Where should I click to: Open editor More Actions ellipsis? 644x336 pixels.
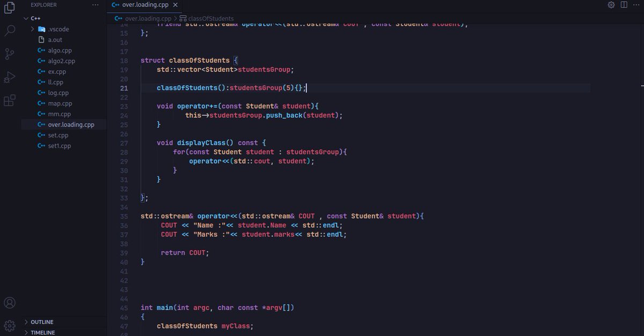(636, 5)
